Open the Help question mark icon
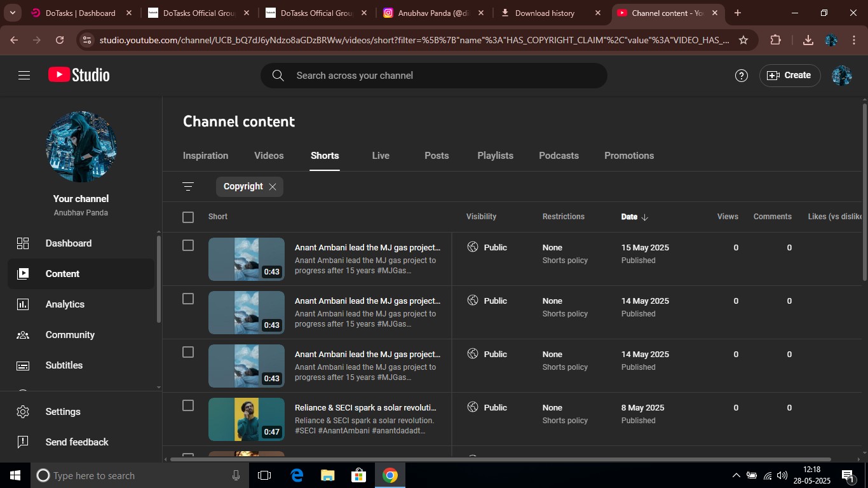This screenshot has width=868, height=488. (741, 76)
